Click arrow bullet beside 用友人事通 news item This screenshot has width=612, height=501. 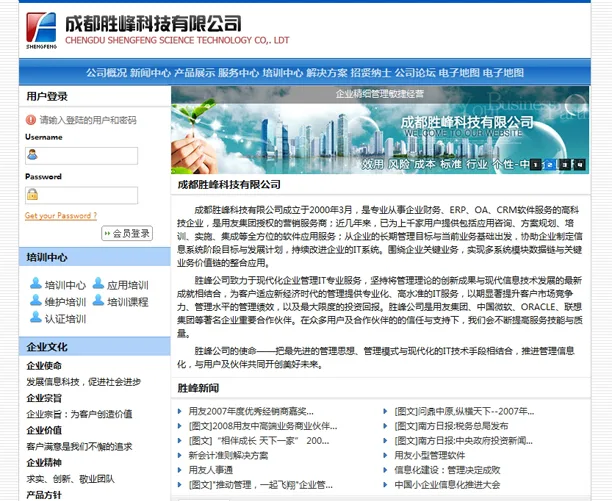[180, 469]
